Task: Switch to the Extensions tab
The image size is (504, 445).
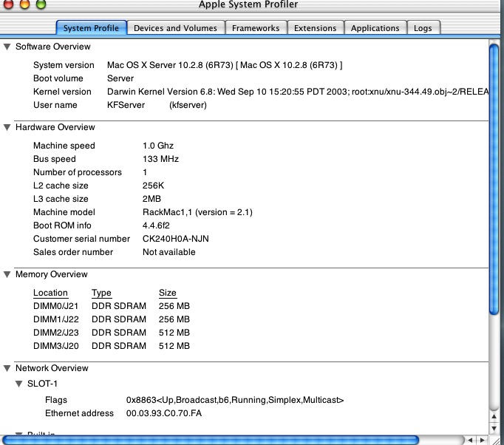Action: (x=316, y=28)
